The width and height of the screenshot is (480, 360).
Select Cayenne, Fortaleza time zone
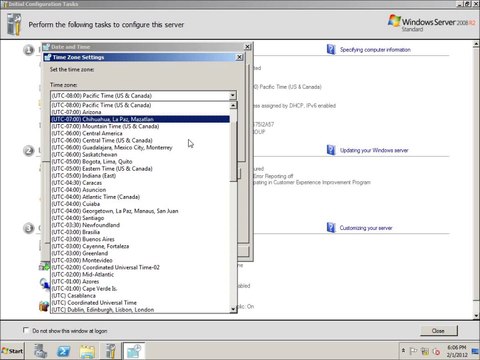(x=140, y=246)
